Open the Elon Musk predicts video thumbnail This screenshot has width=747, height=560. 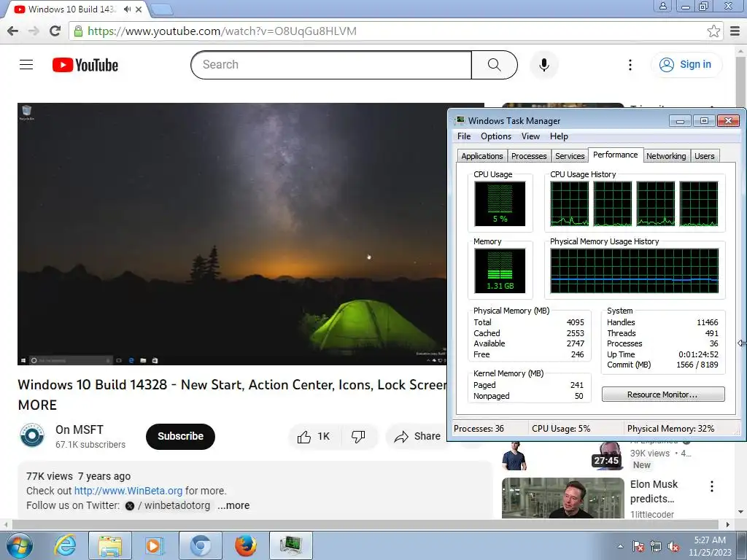[x=562, y=498]
